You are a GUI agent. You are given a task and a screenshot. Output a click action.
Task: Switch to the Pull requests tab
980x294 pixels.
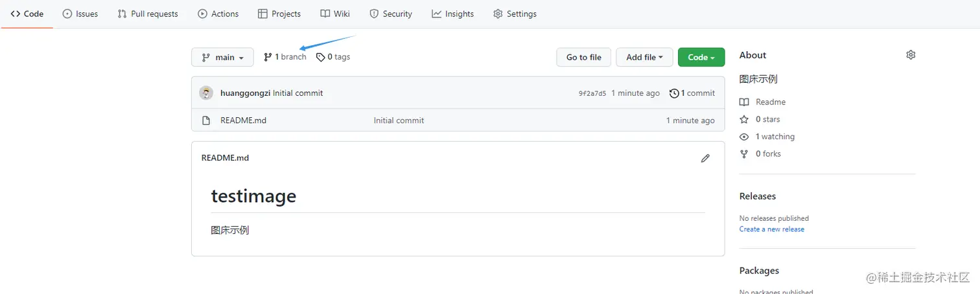click(x=148, y=14)
